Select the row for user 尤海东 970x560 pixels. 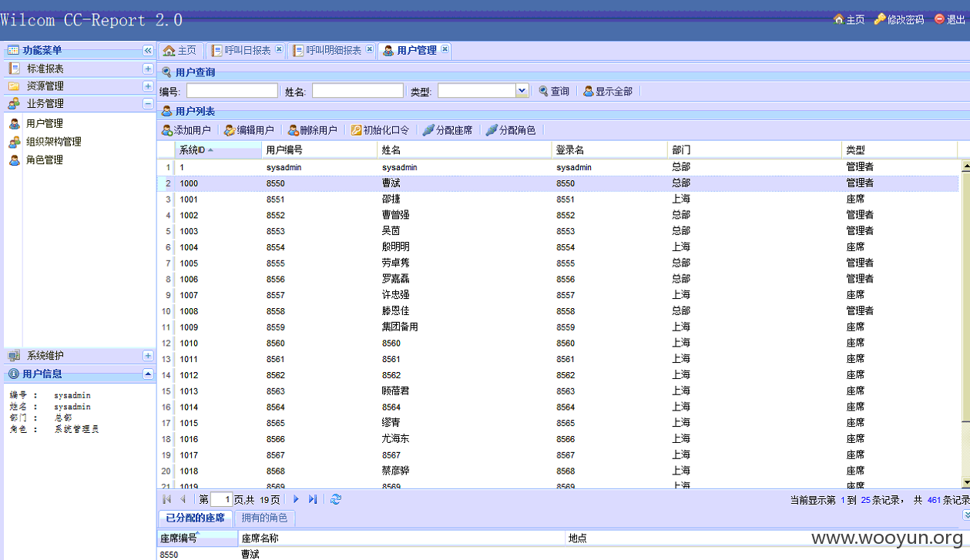[x=559, y=438]
